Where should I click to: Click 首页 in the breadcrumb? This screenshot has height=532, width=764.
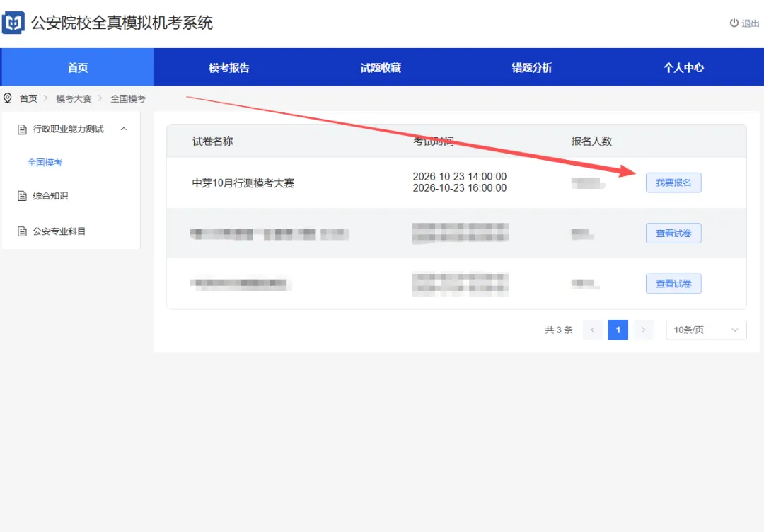pos(28,98)
